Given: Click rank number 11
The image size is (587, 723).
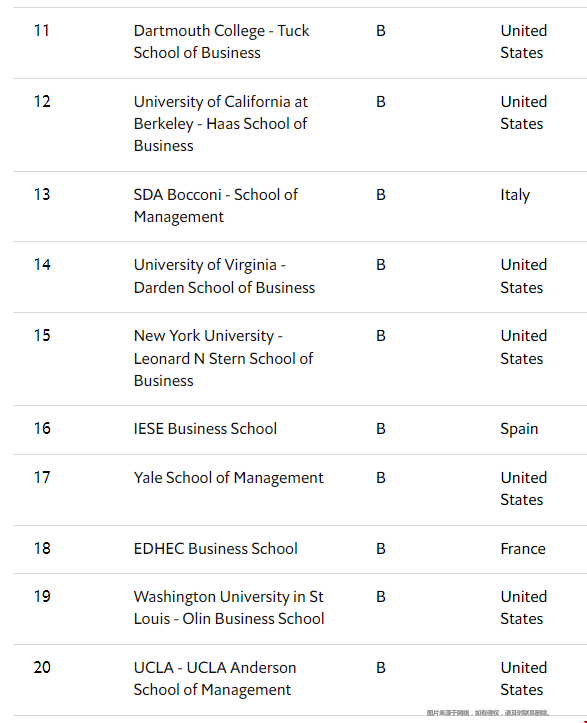Looking at the screenshot, I should tap(42, 30).
